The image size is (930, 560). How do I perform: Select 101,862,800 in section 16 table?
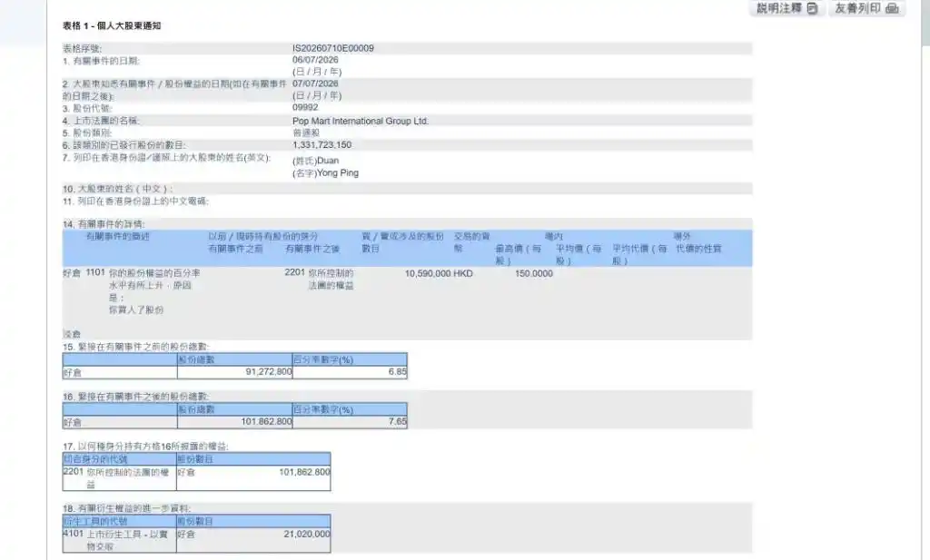click(266, 421)
